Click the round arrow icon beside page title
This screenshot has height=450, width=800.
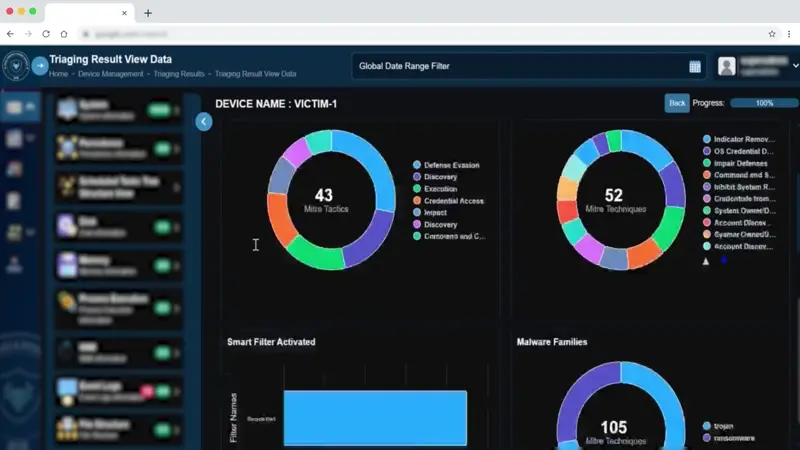40,66
